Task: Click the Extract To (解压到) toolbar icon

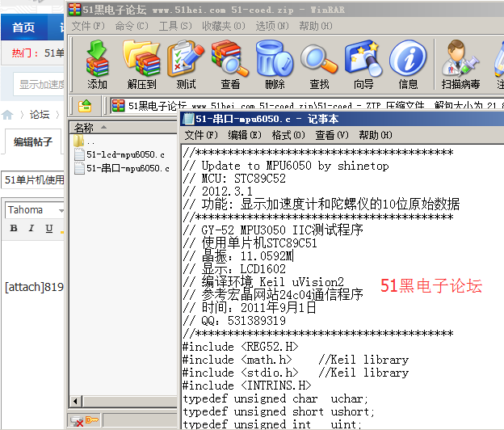Action: (141, 65)
